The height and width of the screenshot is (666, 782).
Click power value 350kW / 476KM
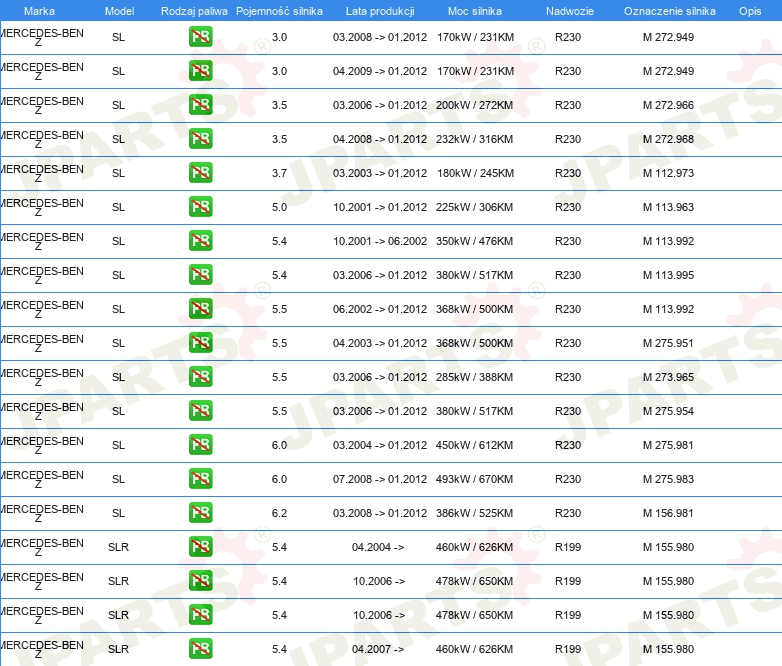(x=474, y=241)
